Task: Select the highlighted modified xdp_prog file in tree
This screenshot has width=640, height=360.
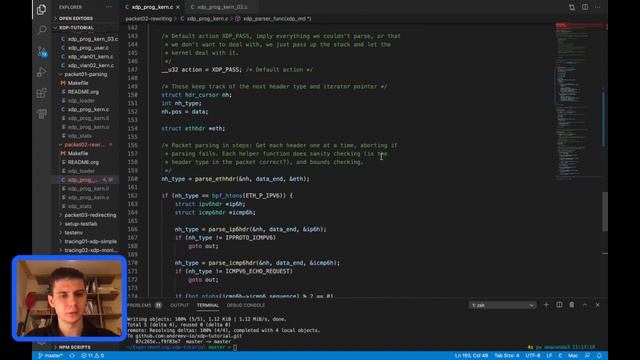Action: click(86, 180)
